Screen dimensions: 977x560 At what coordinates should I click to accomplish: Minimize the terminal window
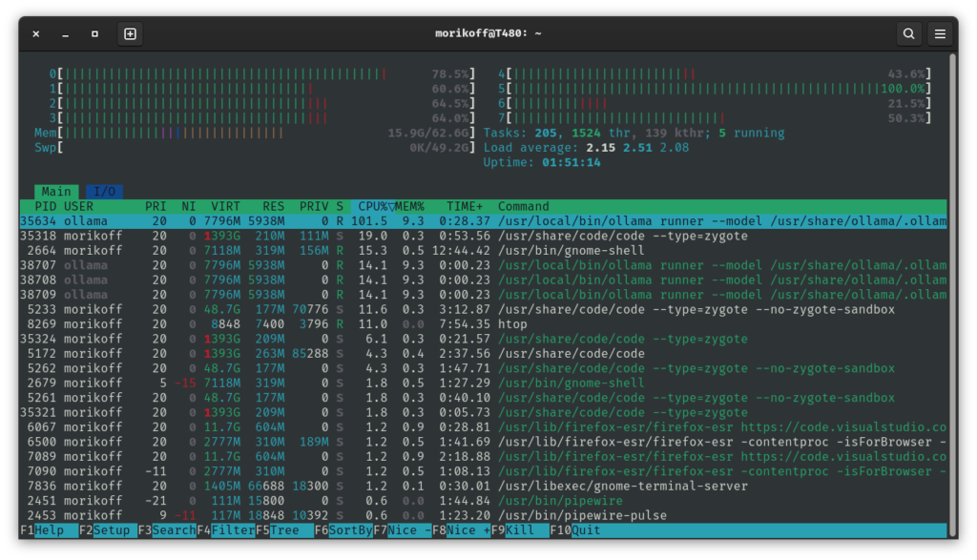(x=66, y=33)
